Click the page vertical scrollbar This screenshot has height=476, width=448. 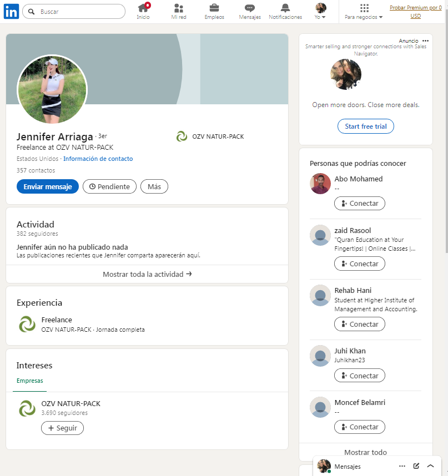point(446,131)
